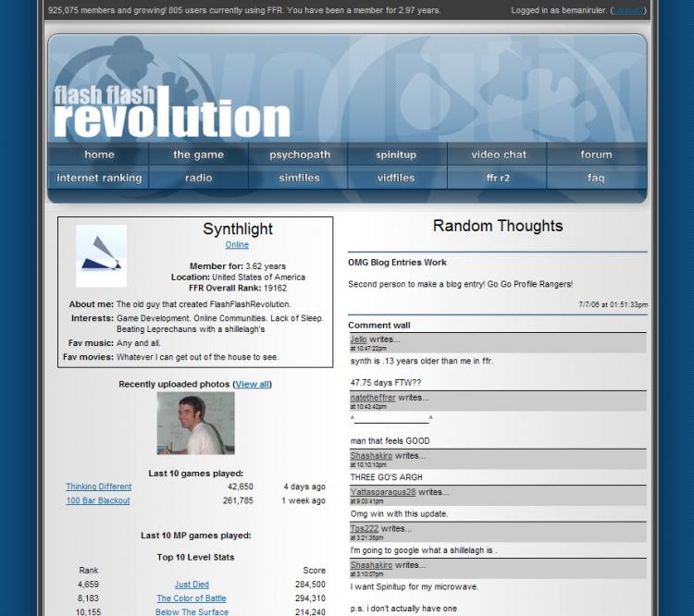This screenshot has height=616, width=694.
Task: Open Tps222's profile link
Action: pyautogui.click(x=365, y=528)
